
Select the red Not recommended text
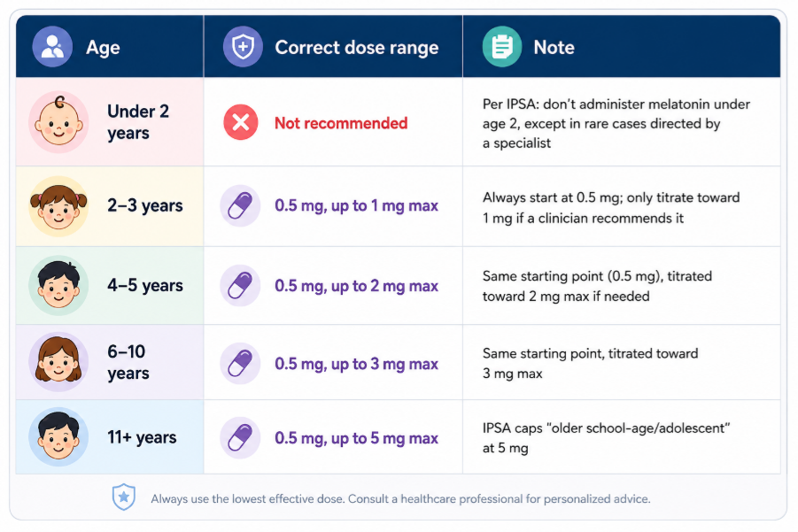click(x=341, y=123)
